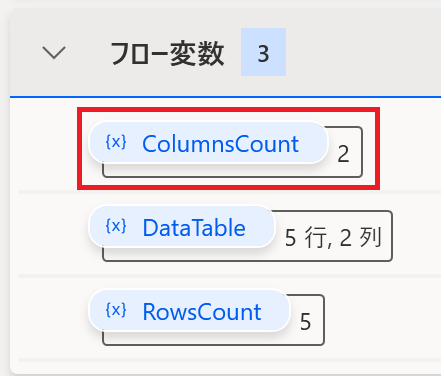Viewport: 444px width, 376px height.
Task: Click RowsCount value 5
Action: (x=306, y=322)
